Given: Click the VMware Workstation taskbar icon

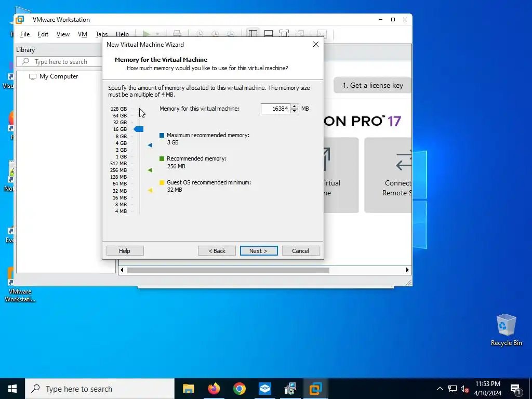Looking at the screenshot, I should (x=315, y=389).
